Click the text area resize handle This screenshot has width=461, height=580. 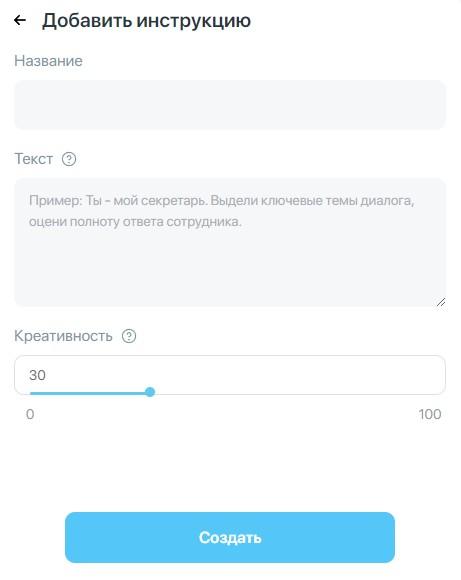(441, 302)
